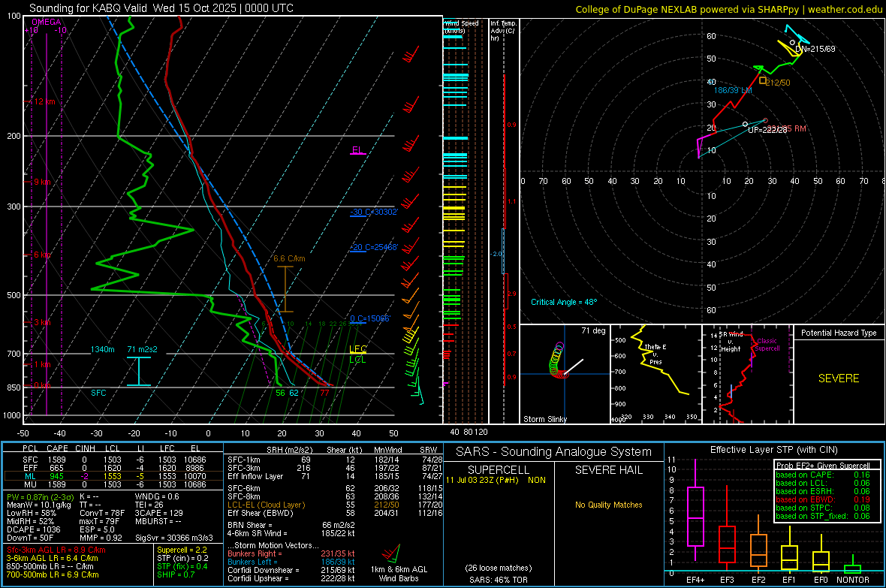This screenshot has height=588, width=886.
Task: Select the green surface dewpoint value 56
Action: click(x=280, y=393)
